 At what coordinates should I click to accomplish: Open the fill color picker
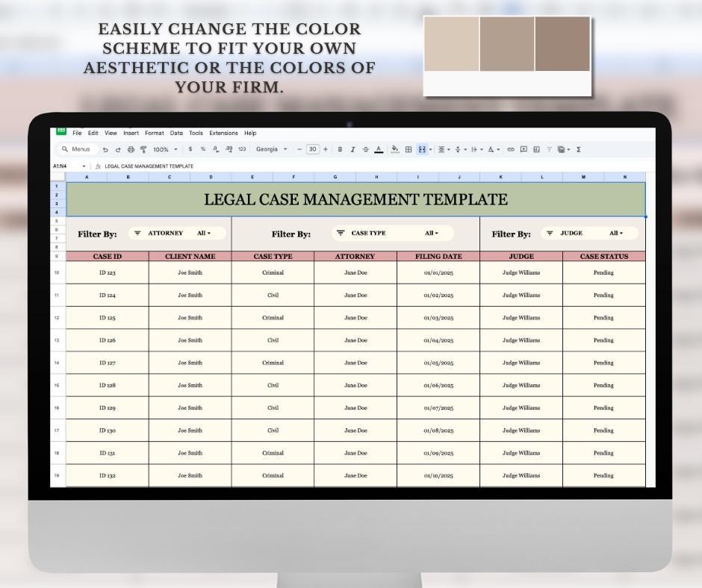(394, 149)
